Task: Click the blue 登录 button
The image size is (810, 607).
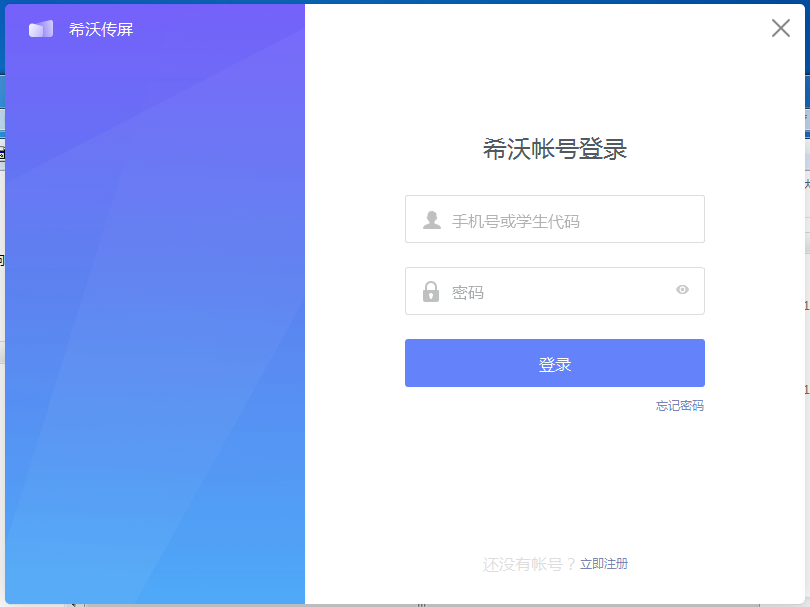Action: pyautogui.click(x=555, y=363)
